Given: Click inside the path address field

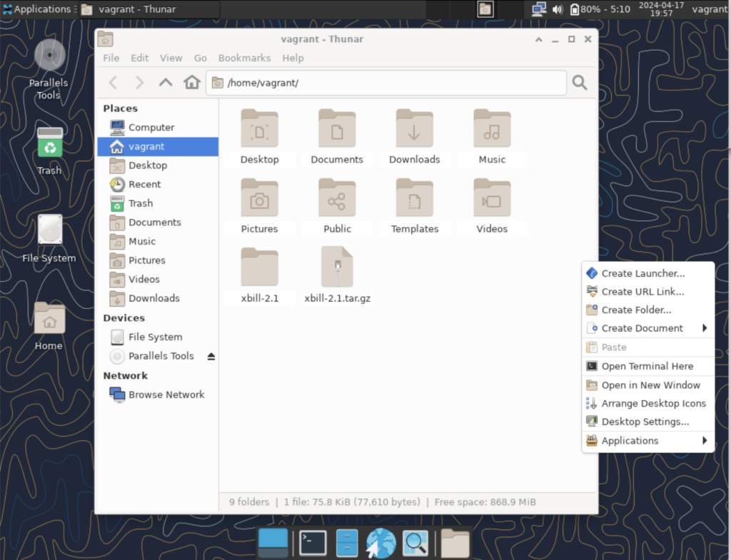Looking at the screenshot, I should tap(385, 82).
